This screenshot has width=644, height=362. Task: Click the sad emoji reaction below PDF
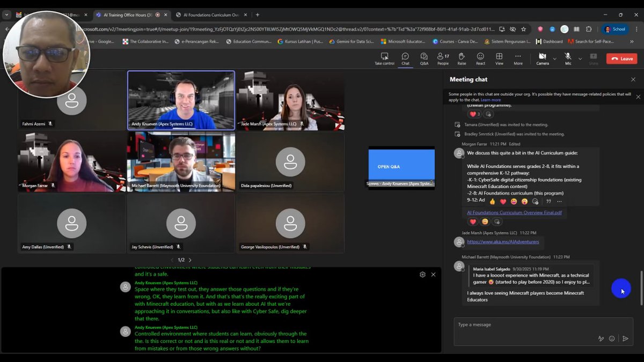pyautogui.click(x=485, y=221)
